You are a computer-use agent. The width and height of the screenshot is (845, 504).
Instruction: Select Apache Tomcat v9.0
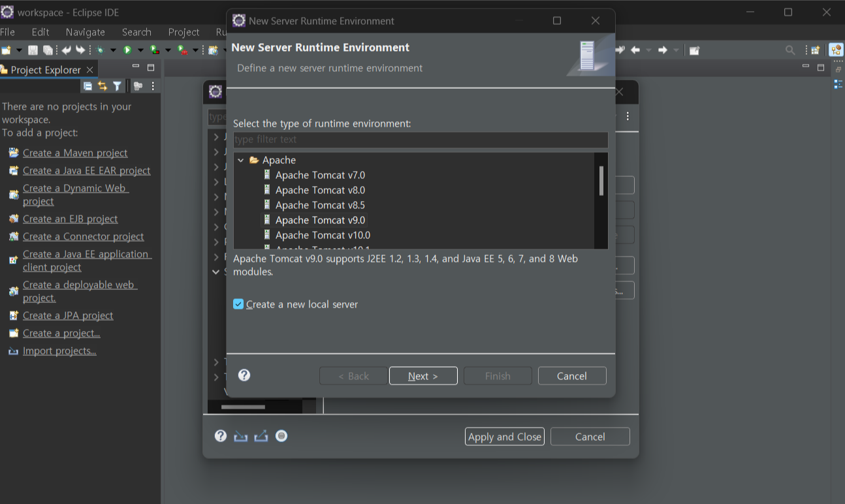(320, 220)
